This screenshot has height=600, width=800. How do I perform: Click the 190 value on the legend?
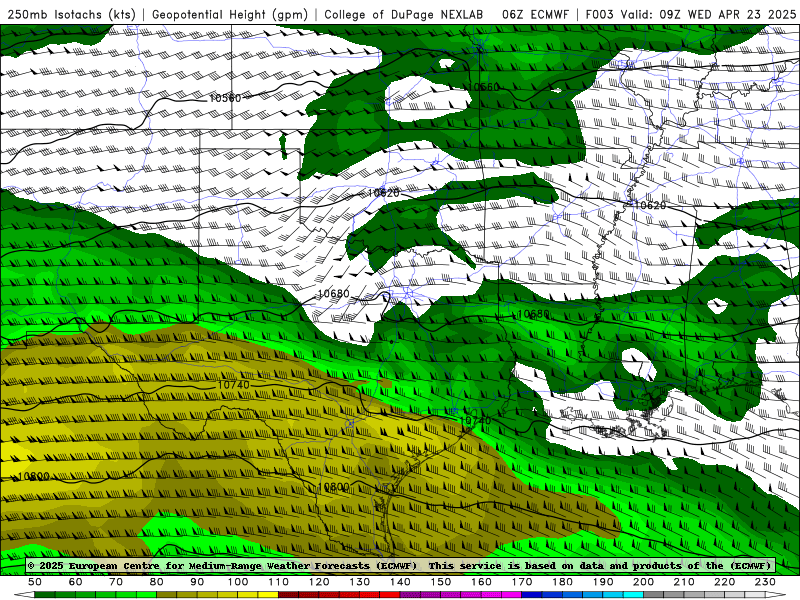point(603,582)
